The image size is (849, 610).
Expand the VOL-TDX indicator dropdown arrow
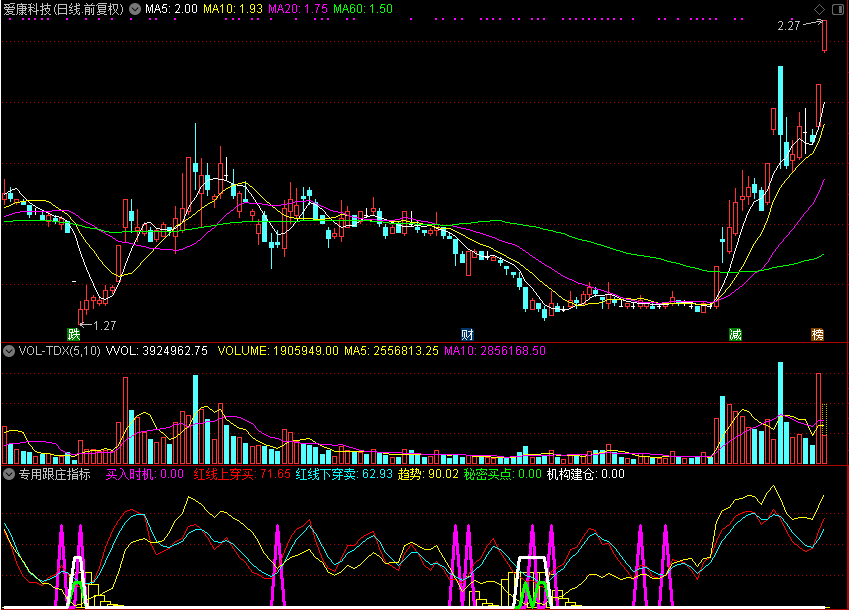click(9, 351)
